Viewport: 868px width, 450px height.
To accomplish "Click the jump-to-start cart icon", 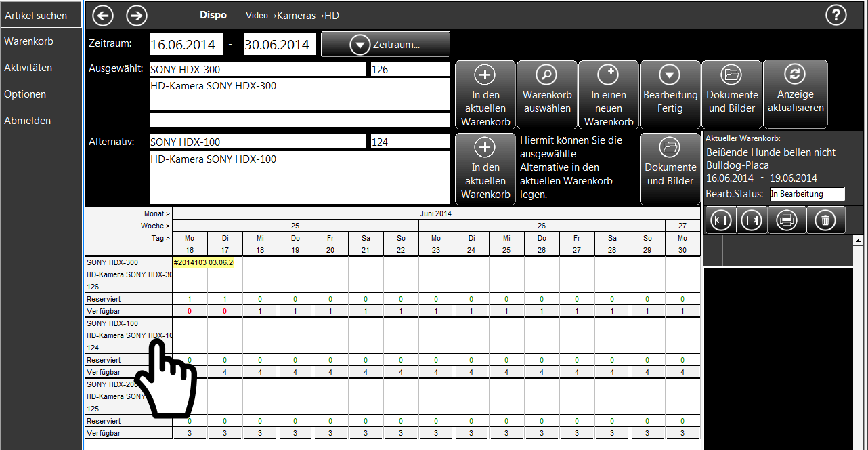I will coord(721,220).
